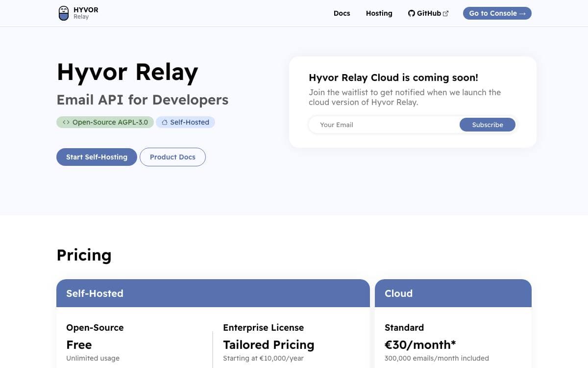Click the Open-Source AGPL-3.0 badge

click(105, 122)
